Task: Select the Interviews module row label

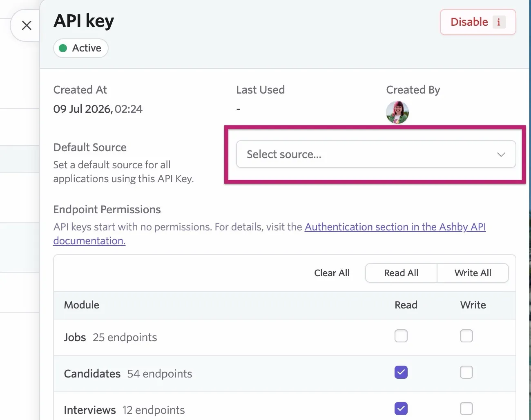Action: click(x=90, y=410)
